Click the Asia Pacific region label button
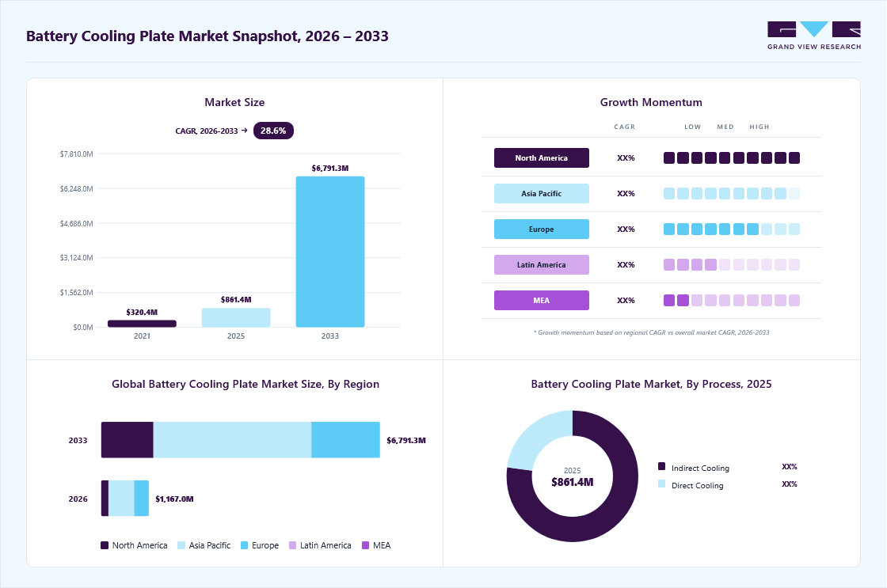 pyautogui.click(x=542, y=193)
